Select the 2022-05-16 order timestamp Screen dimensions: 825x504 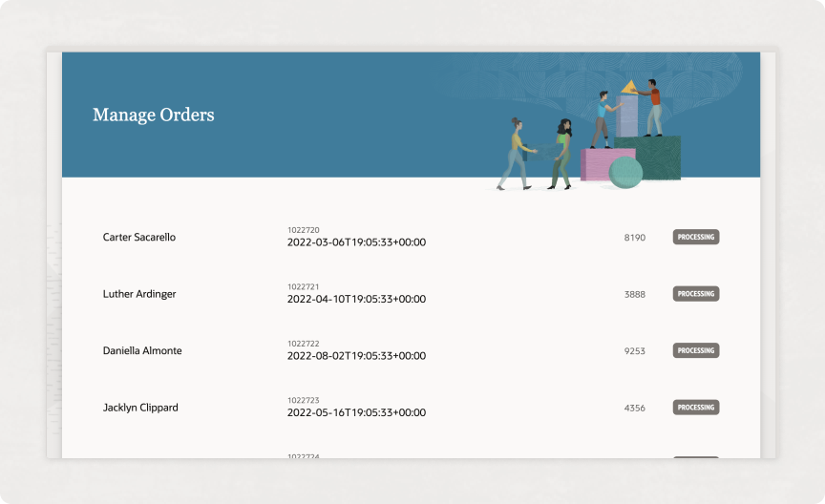(x=356, y=412)
